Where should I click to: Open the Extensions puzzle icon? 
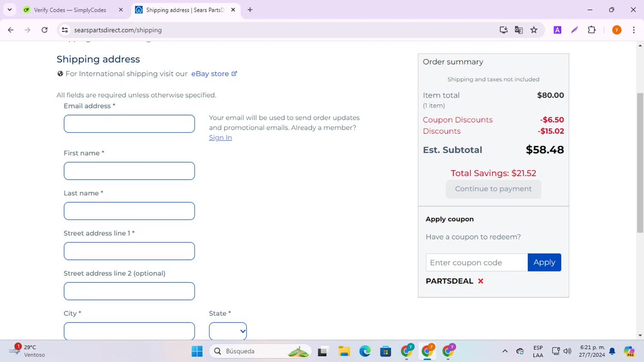[x=592, y=30]
